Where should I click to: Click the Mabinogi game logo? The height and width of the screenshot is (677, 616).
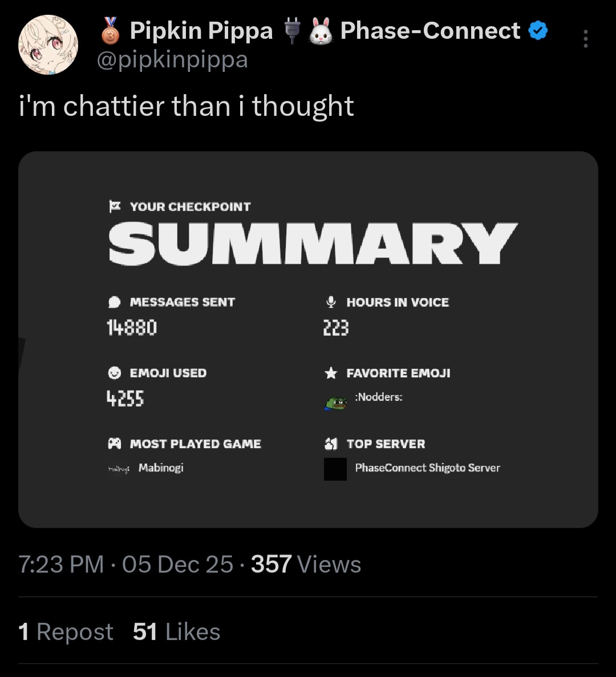119,469
